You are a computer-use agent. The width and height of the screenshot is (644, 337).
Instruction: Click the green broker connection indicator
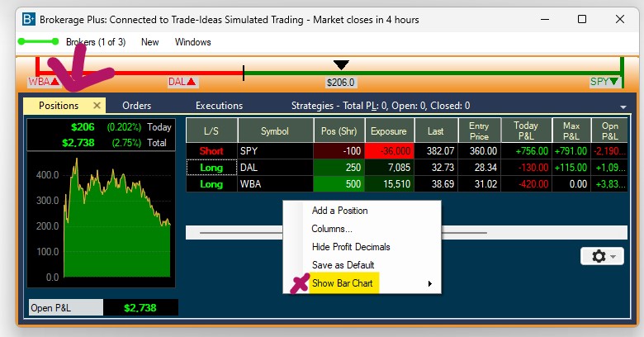click(37, 41)
